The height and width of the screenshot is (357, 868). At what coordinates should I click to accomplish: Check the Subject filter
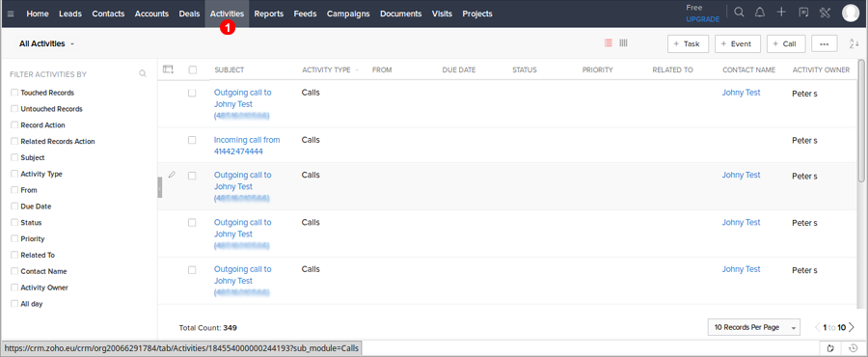[x=14, y=157]
